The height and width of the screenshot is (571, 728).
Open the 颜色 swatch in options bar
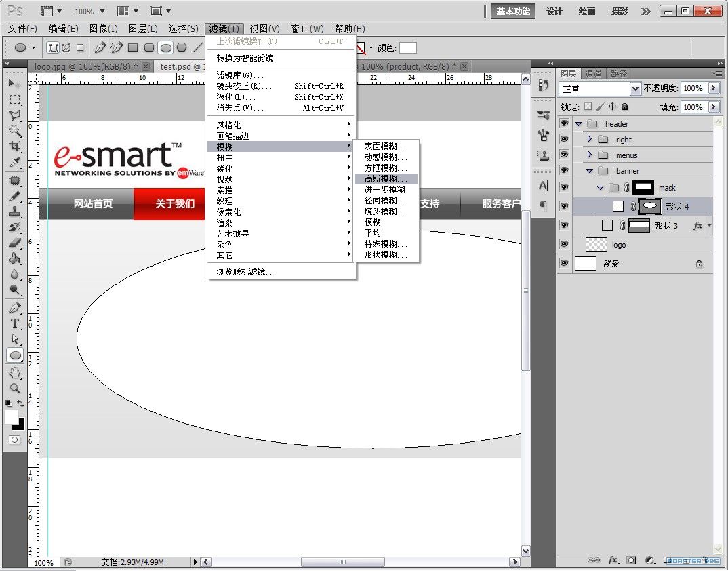(x=407, y=47)
